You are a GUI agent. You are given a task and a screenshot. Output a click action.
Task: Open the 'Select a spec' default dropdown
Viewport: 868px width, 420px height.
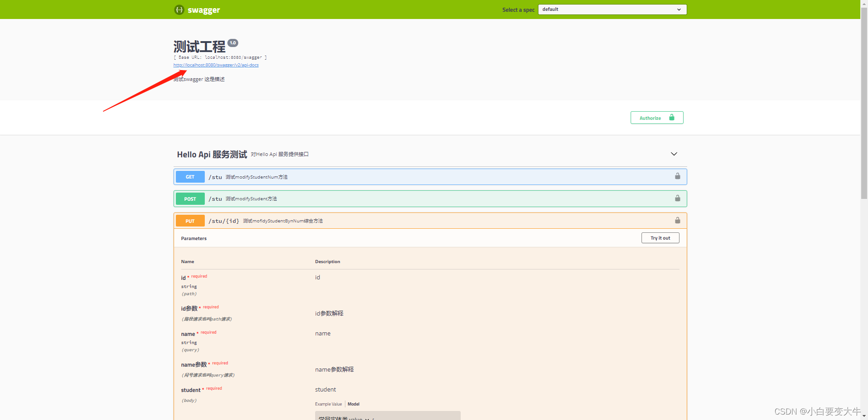pyautogui.click(x=612, y=9)
